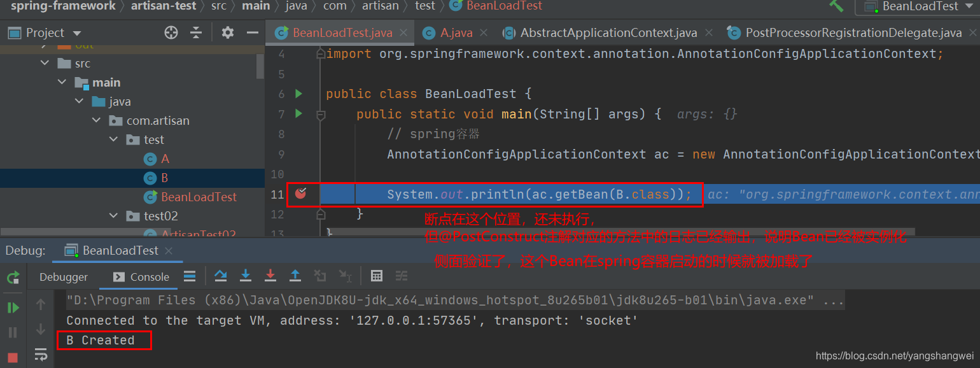Close the AbstractApplicationContext.java tab
980x368 pixels.
coord(709,32)
